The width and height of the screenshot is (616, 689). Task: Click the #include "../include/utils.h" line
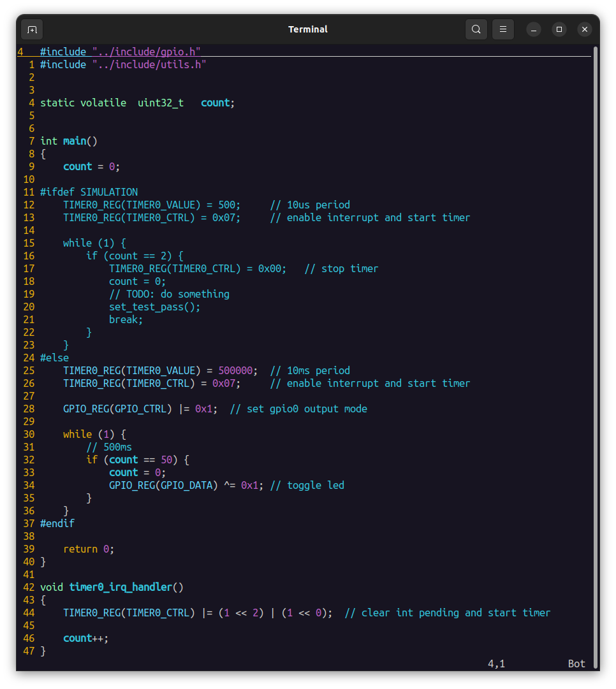tap(123, 64)
